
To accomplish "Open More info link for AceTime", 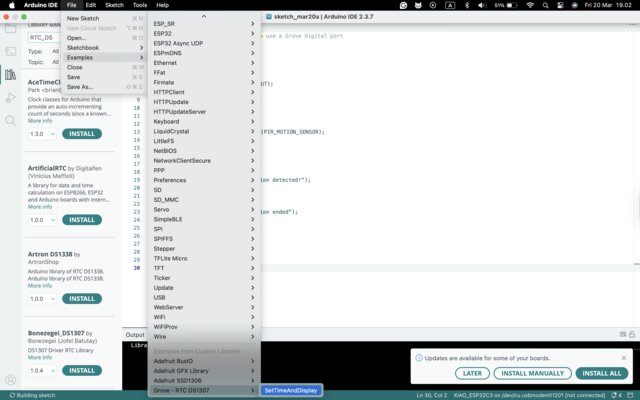I will click(40, 121).
